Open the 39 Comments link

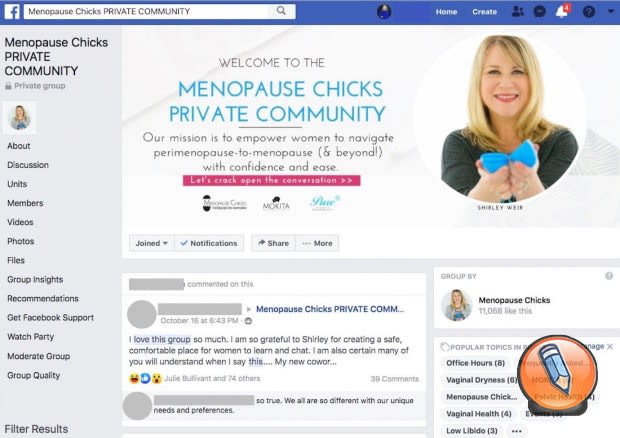[x=394, y=379]
